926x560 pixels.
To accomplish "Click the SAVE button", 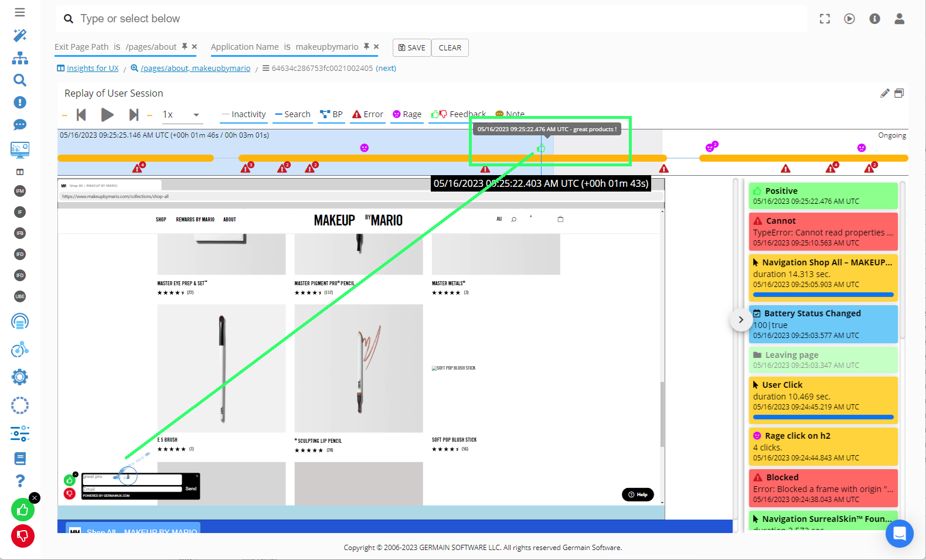I will [412, 47].
